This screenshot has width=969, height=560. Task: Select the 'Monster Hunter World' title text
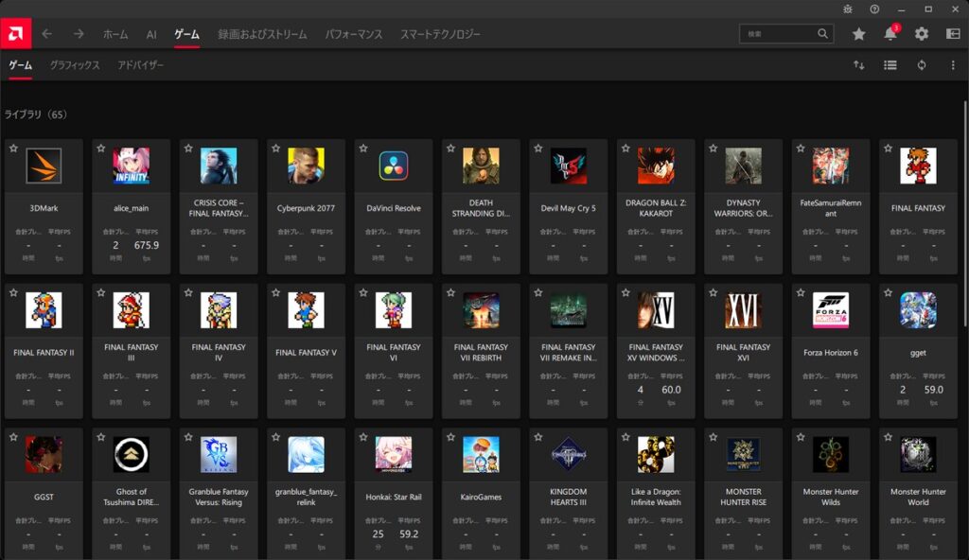(x=918, y=497)
